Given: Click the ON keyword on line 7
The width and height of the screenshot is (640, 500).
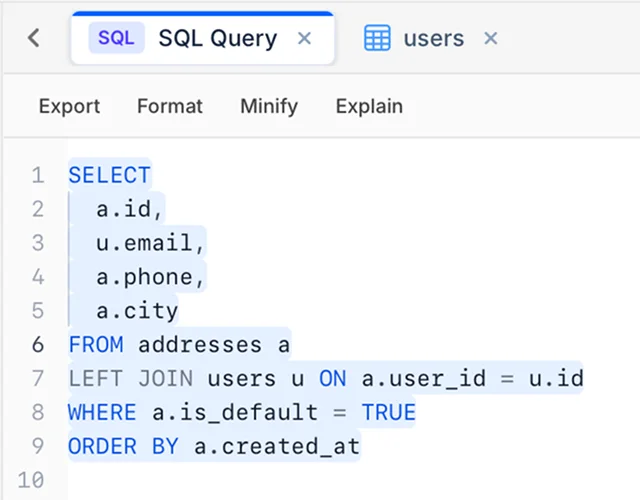Looking at the screenshot, I should tap(333, 379).
